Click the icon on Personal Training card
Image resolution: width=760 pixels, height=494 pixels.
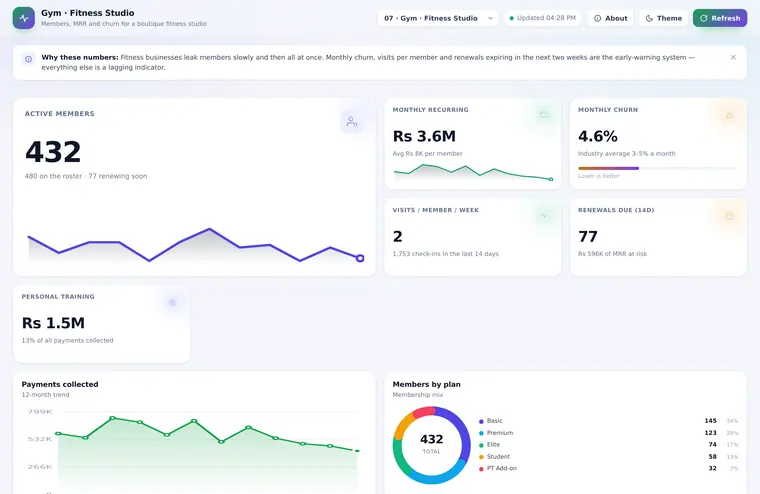coord(172,303)
